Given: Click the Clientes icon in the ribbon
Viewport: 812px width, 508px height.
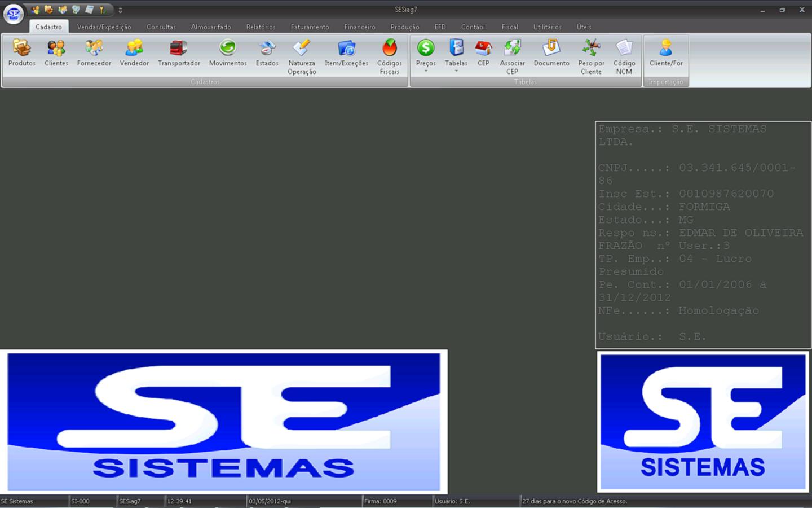Looking at the screenshot, I should [56, 54].
